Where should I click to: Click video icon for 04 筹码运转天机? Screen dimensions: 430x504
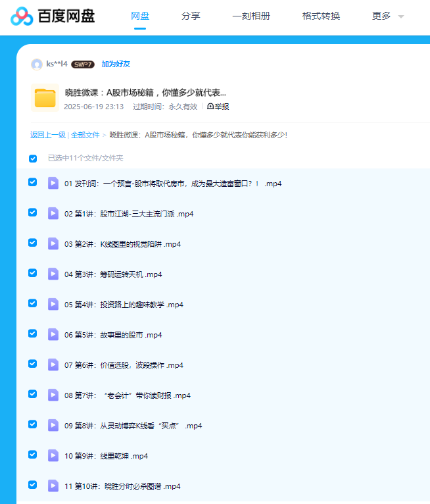(53, 274)
